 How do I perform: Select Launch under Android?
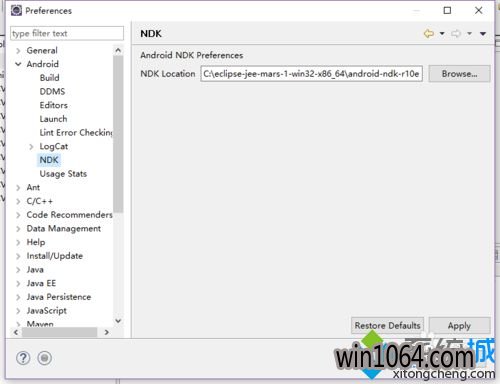(x=53, y=119)
